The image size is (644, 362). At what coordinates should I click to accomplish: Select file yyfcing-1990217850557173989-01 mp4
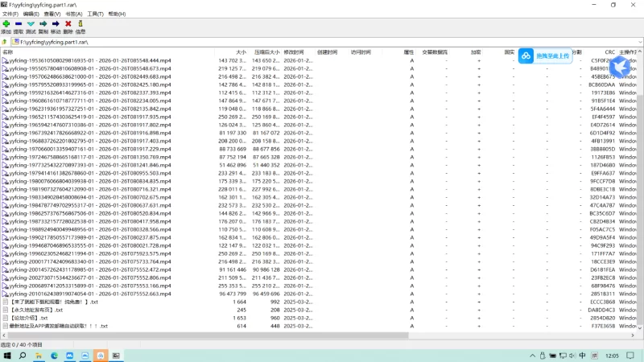click(x=90, y=237)
